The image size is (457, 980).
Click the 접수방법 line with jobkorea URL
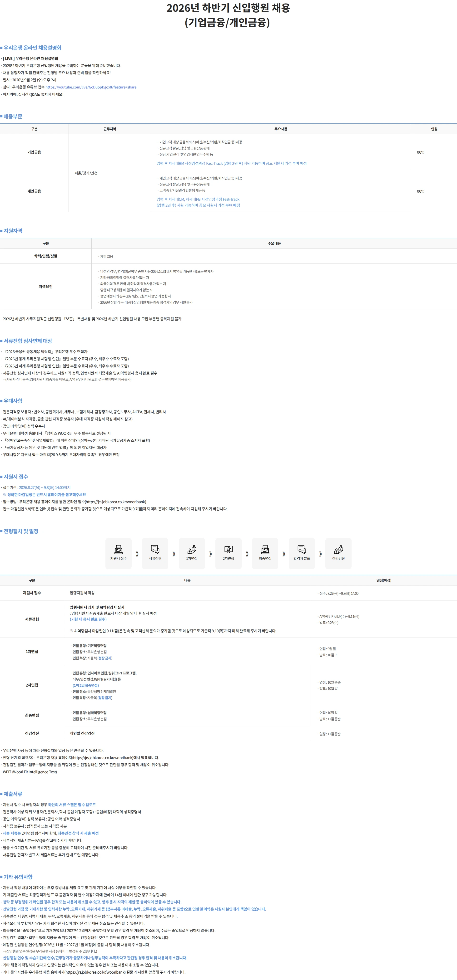point(74,502)
